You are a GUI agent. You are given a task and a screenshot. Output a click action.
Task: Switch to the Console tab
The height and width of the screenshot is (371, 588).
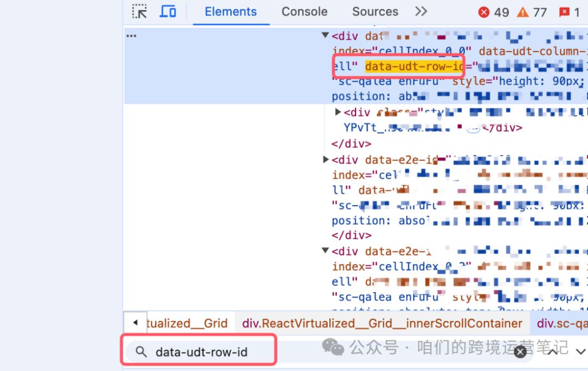click(304, 11)
